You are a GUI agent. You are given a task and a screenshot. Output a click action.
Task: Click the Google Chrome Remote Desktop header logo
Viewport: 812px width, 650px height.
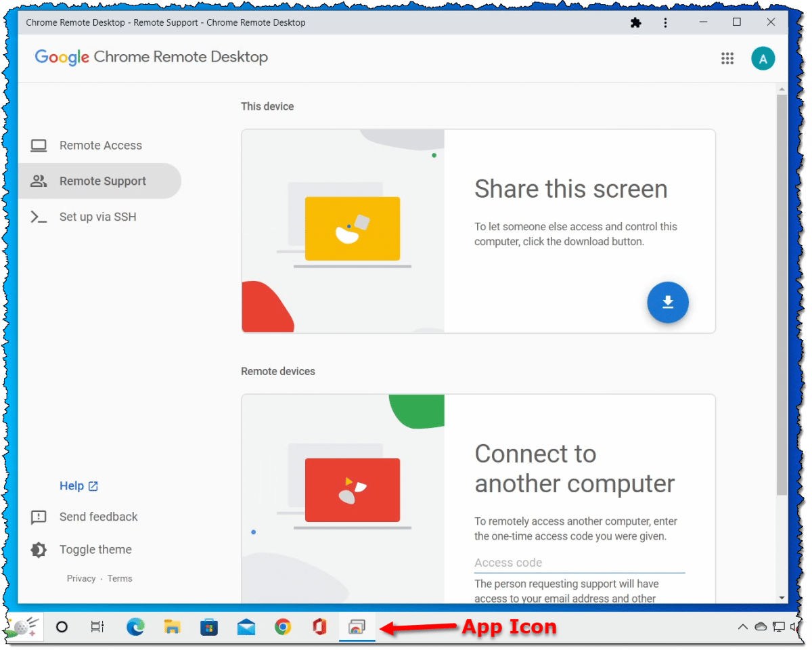coord(150,58)
